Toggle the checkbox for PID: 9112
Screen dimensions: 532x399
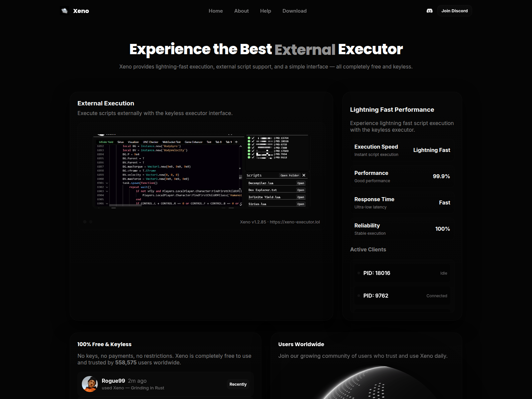point(253,157)
